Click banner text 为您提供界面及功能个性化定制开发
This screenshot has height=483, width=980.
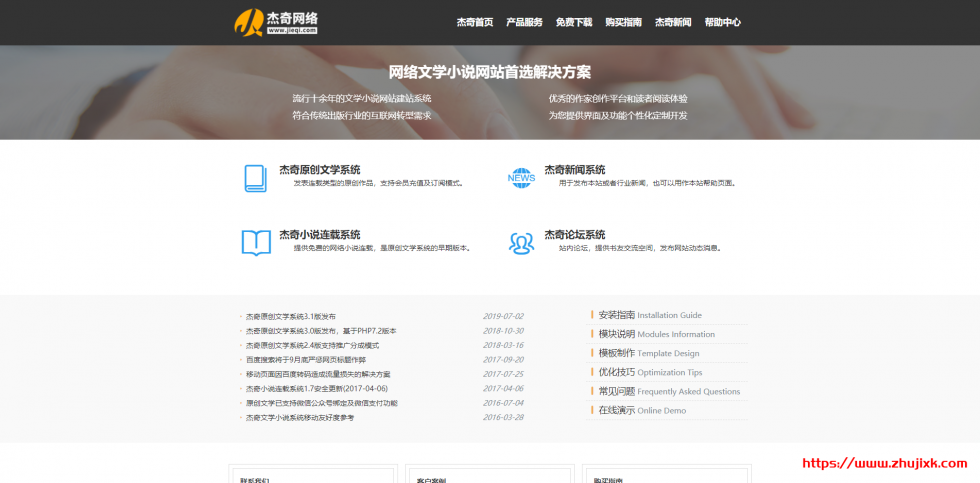pos(618,116)
